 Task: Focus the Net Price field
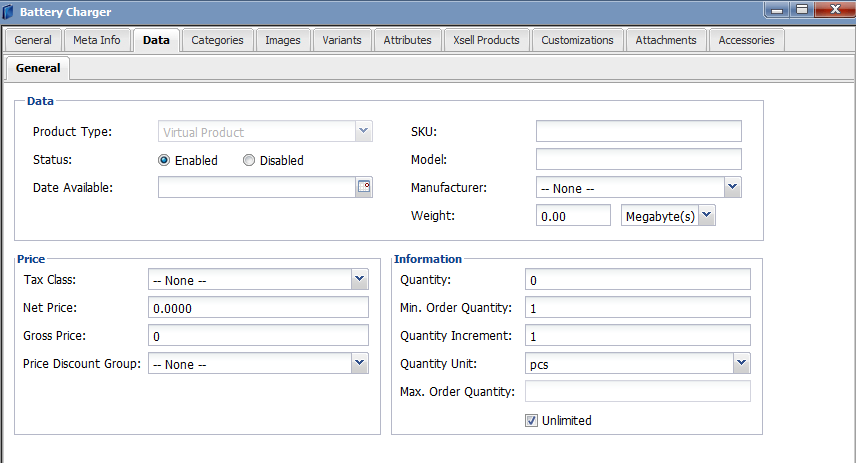pos(258,308)
